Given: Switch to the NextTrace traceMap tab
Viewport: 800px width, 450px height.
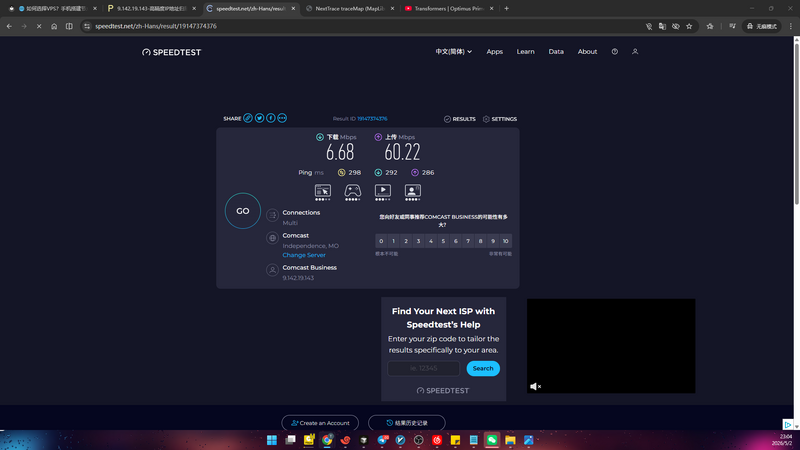Looking at the screenshot, I should [349, 9].
